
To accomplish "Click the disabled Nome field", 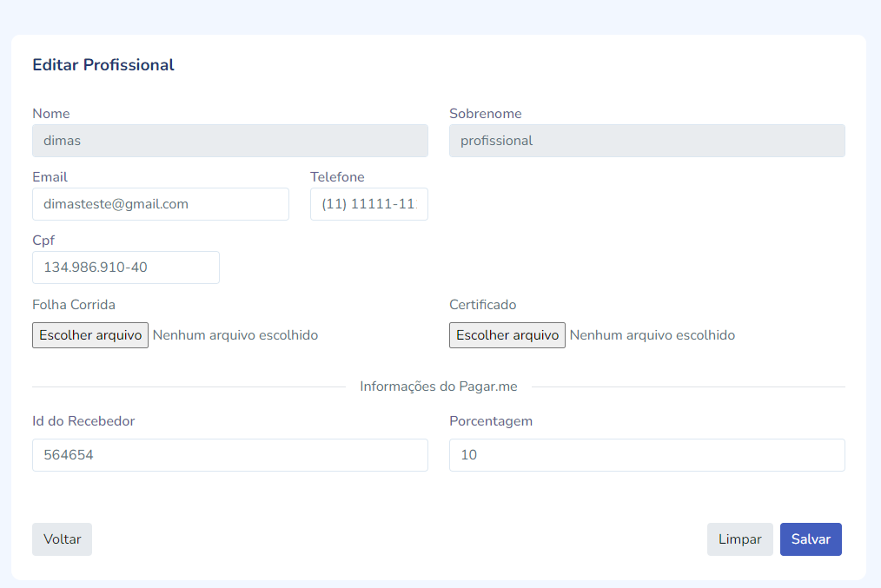I will (229, 141).
